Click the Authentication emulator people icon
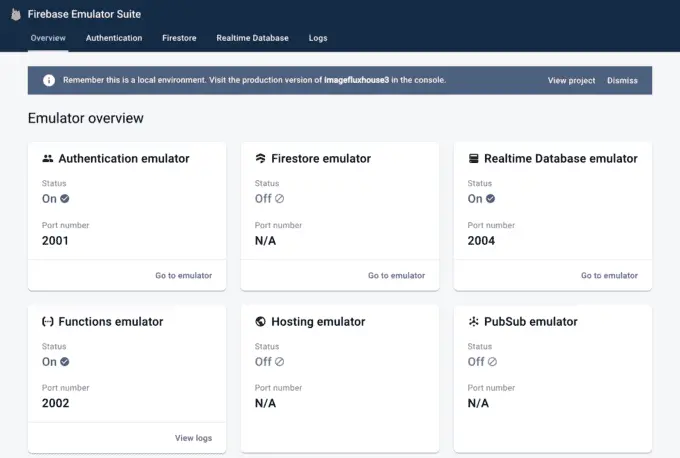Image resolution: width=680 pixels, height=458 pixels. pos(47,158)
